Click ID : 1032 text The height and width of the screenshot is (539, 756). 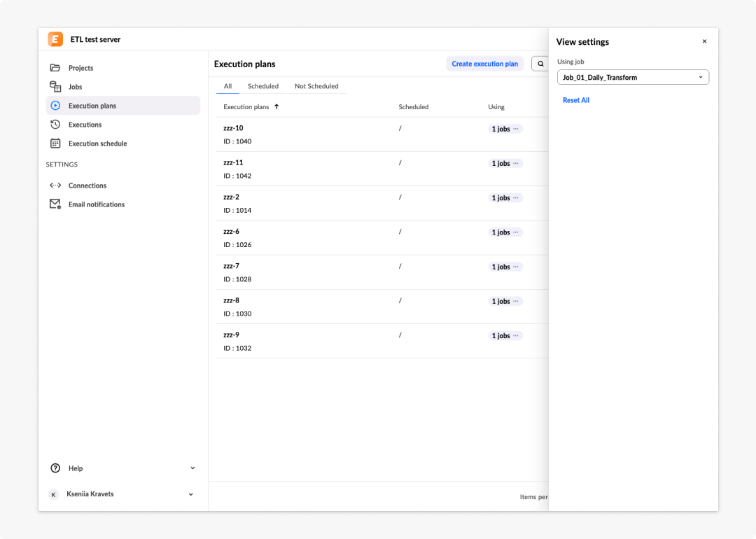click(x=237, y=348)
